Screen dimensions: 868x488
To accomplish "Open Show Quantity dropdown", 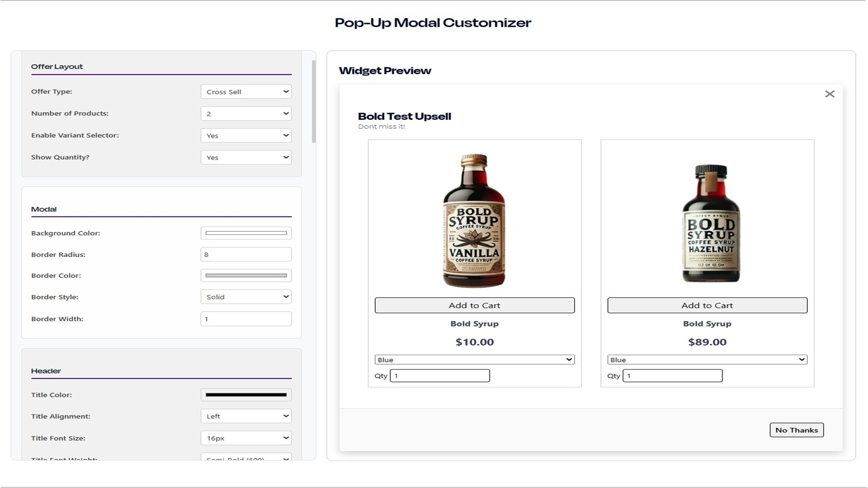I will [246, 157].
